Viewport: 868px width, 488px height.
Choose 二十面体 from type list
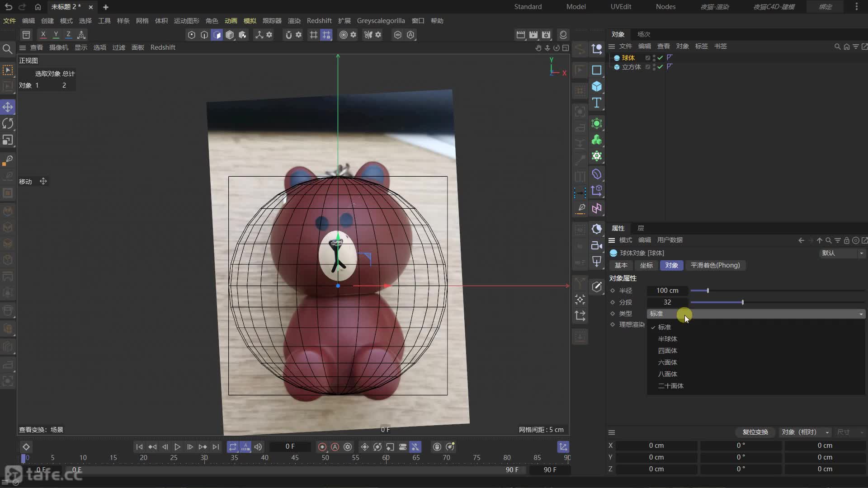tap(671, 386)
